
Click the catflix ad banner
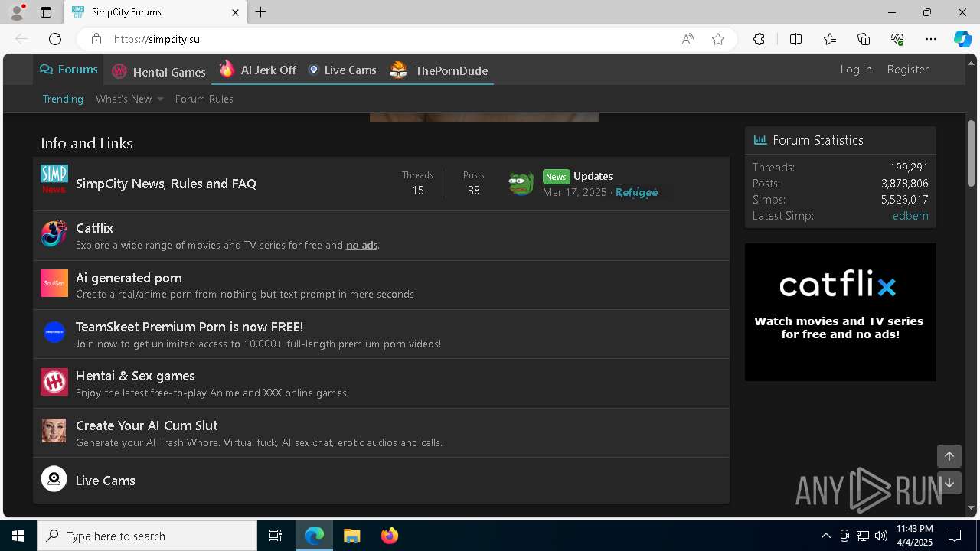click(x=840, y=311)
